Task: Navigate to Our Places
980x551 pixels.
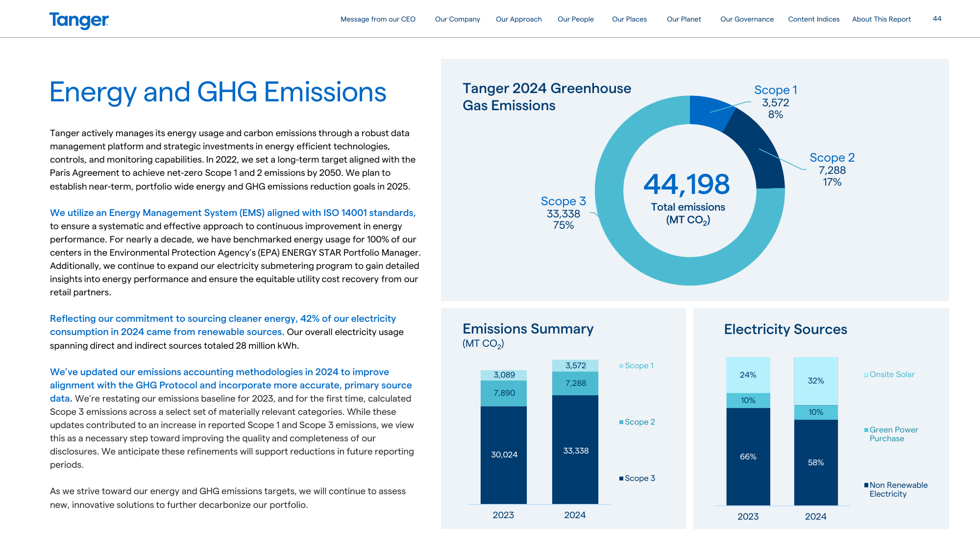Action: [629, 19]
